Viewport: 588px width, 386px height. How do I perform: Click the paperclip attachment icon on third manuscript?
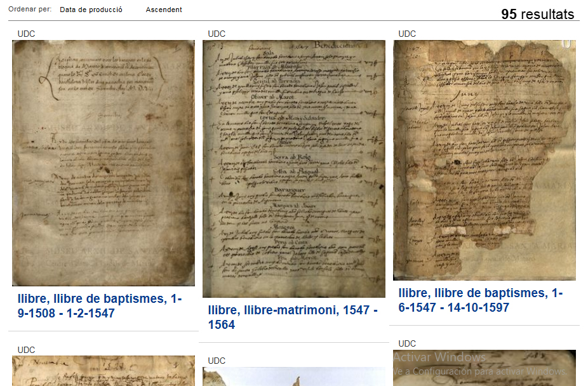(x=566, y=44)
